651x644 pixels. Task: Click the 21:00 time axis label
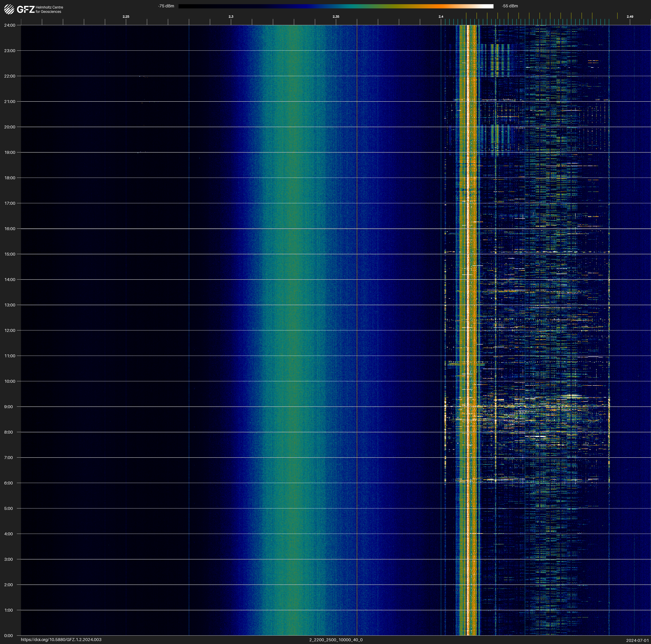10,102
